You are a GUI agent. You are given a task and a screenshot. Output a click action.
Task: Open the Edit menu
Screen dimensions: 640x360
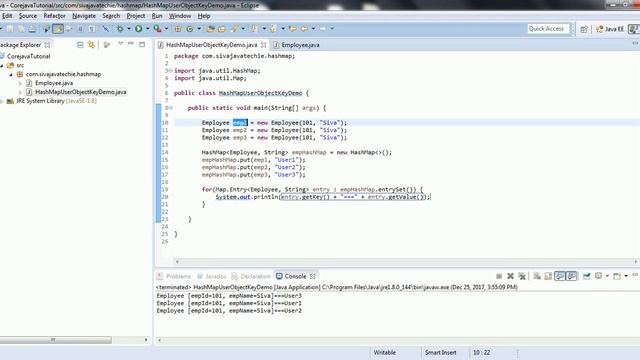7,16
